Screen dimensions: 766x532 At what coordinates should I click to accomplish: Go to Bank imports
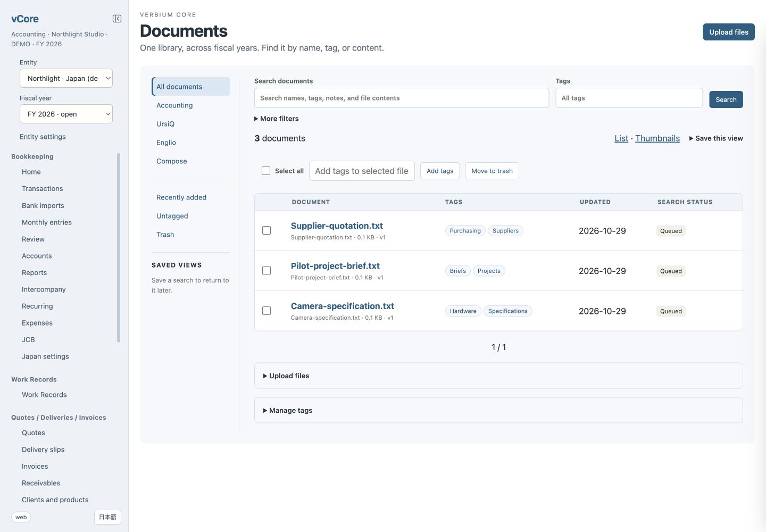click(x=43, y=206)
